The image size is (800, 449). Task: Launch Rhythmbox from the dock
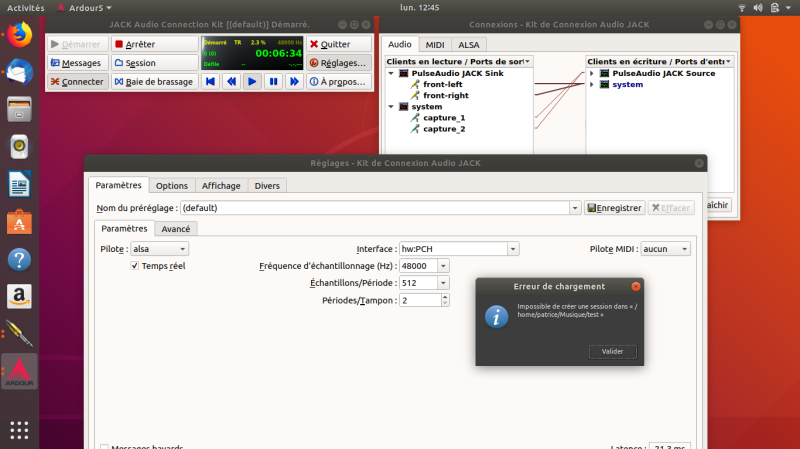[19, 147]
